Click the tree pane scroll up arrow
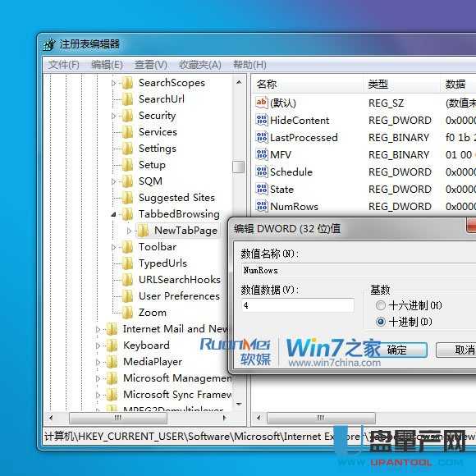The width and height of the screenshot is (476, 476). 239,82
